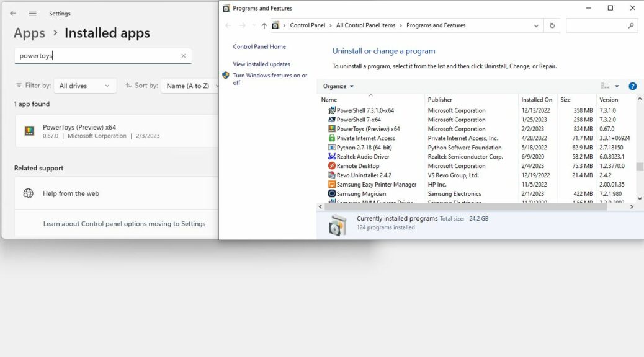Viewport: 644px width, 357px height.
Task: Click the search magnifier in Control Panel
Action: (x=631, y=25)
